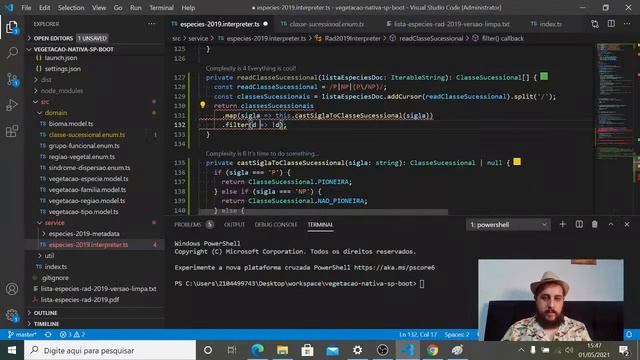Open the Manage gear in activity bar
Image resolution: width=640 pixels, height=360 pixels.
[x=12, y=315]
